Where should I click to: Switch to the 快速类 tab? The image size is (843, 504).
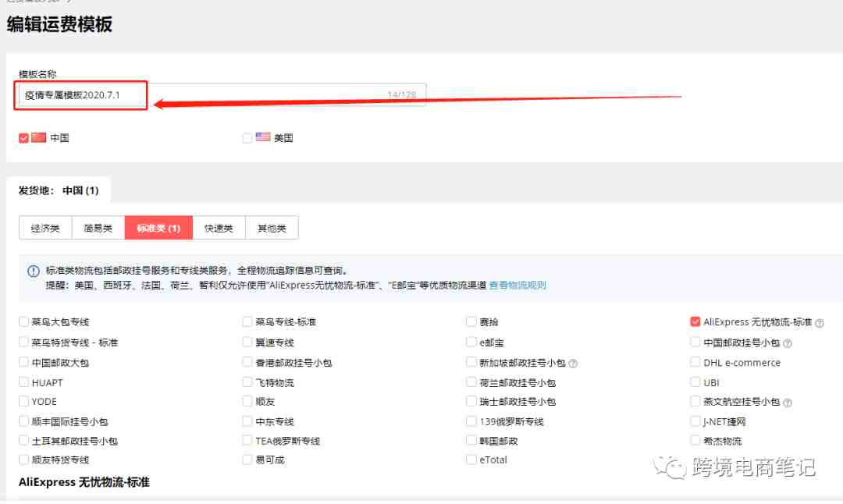[219, 228]
